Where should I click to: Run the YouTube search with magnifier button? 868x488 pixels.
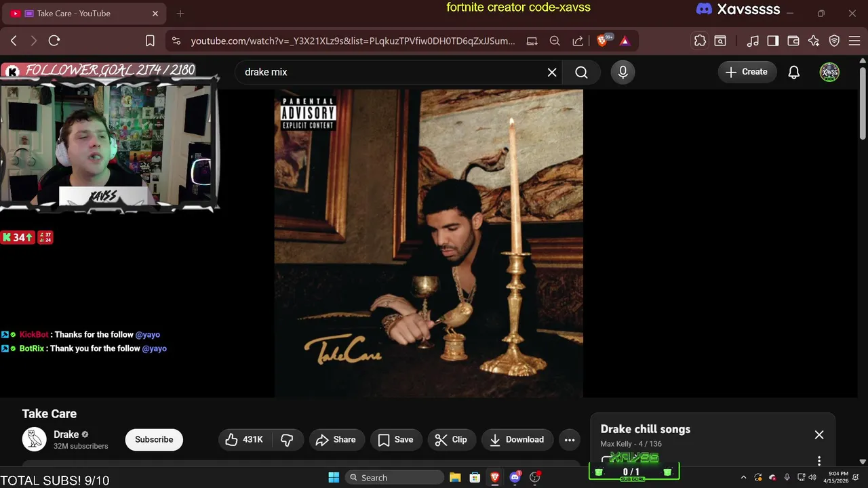[x=581, y=72]
